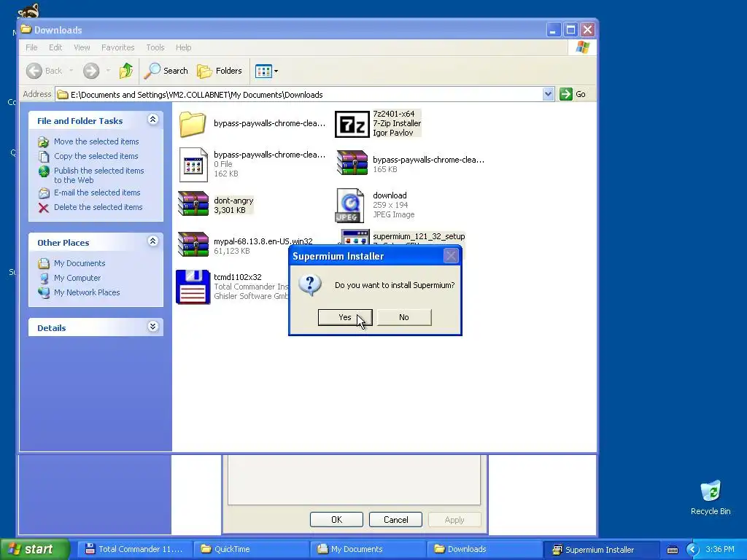
Task: Open the Help menu
Action: 183,47
